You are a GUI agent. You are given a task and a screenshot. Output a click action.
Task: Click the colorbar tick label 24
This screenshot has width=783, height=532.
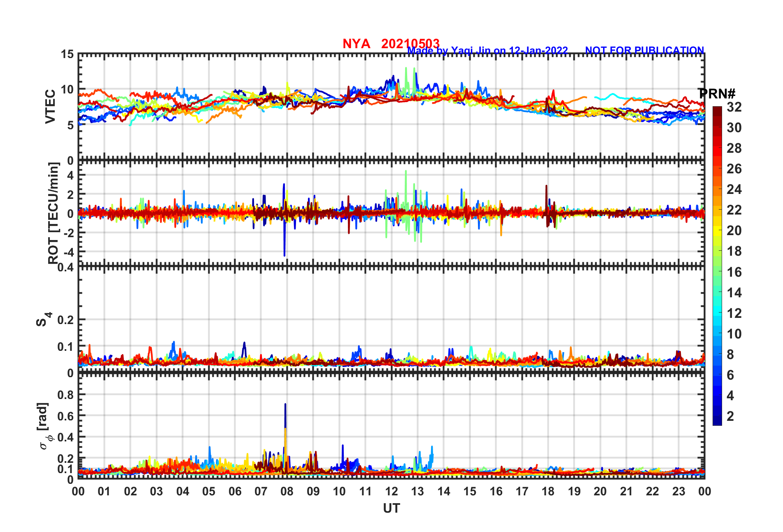(734, 189)
